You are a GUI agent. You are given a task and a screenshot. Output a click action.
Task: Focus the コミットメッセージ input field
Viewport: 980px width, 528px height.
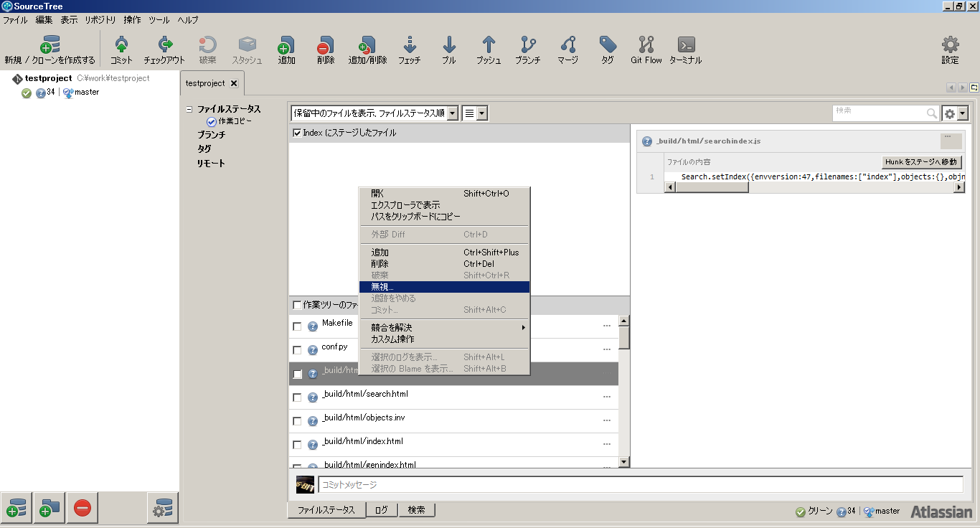point(640,485)
